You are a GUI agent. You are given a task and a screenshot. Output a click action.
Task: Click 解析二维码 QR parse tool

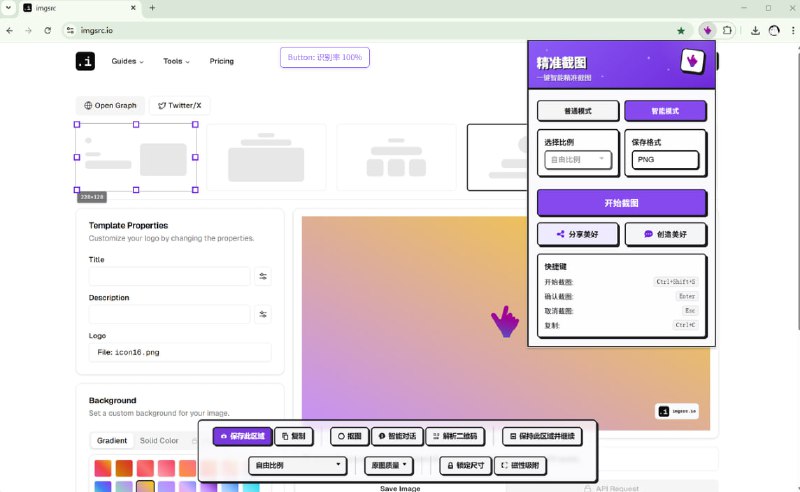pyautogui.click(x=457, y=436)
